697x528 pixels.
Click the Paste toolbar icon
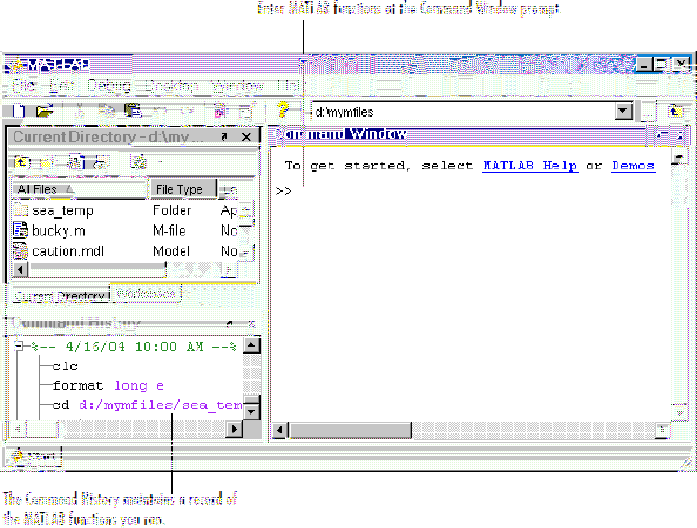(131, 112)
